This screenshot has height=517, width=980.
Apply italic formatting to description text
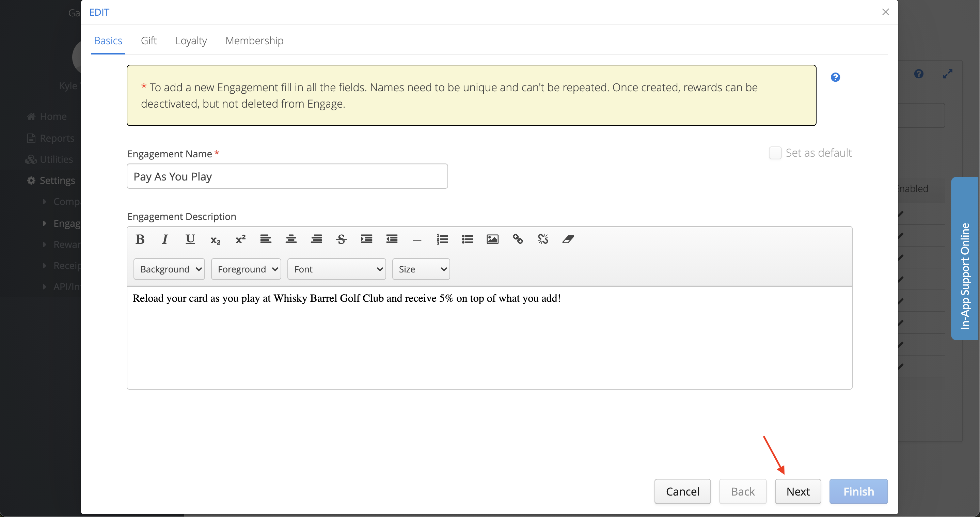click(x=165, y=239)
